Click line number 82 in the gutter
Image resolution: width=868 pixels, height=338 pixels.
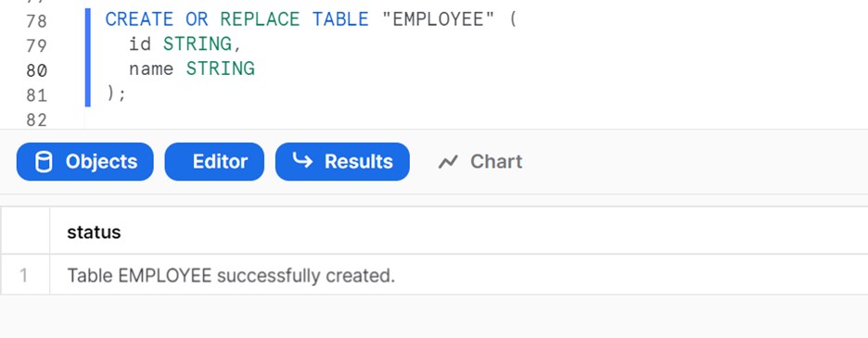click(x=36, y=120)
